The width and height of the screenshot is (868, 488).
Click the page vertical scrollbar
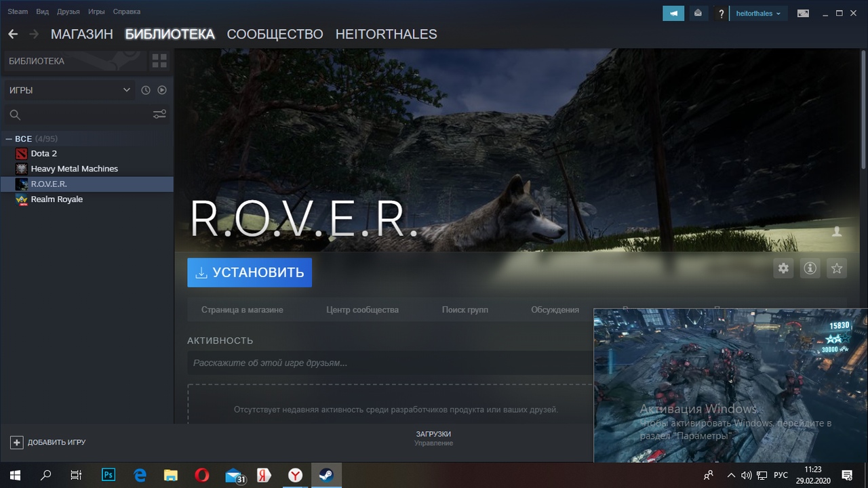pyautogui.click(x=864, y=108)
